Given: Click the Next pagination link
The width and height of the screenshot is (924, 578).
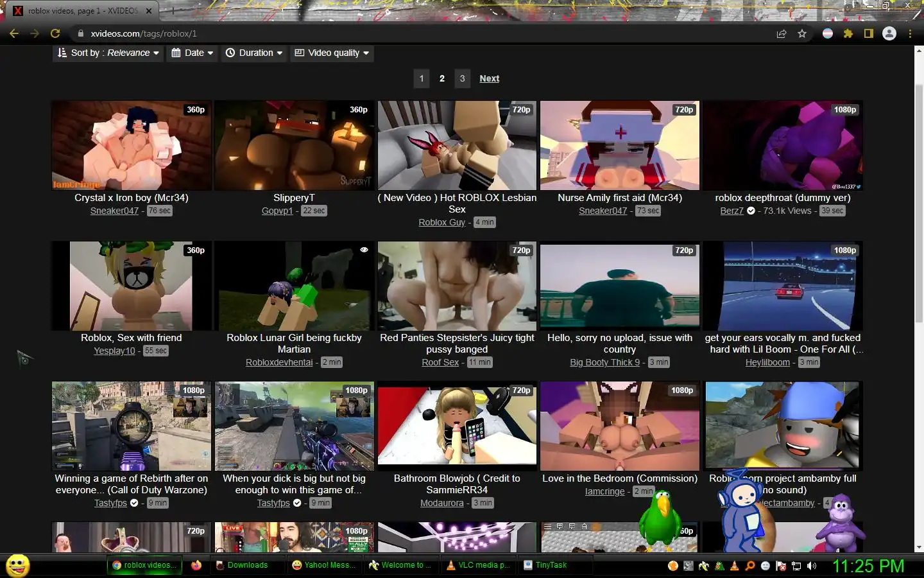Looking at the screenshot, I should (489, 78).
